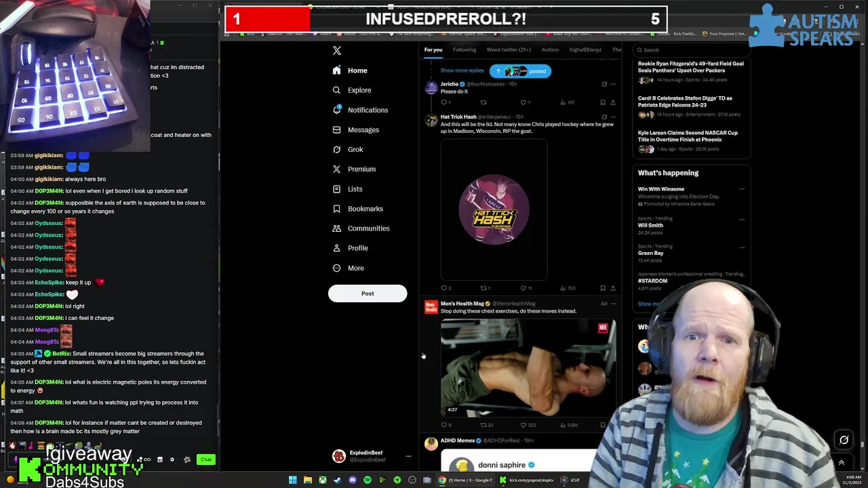Open Profile in the X sidebar

click(x=350, y=248)
